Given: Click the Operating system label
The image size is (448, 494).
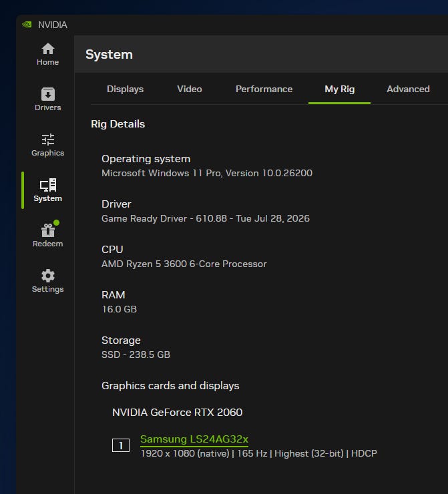Looking at the screenshot, I should (x=146, y=159).
